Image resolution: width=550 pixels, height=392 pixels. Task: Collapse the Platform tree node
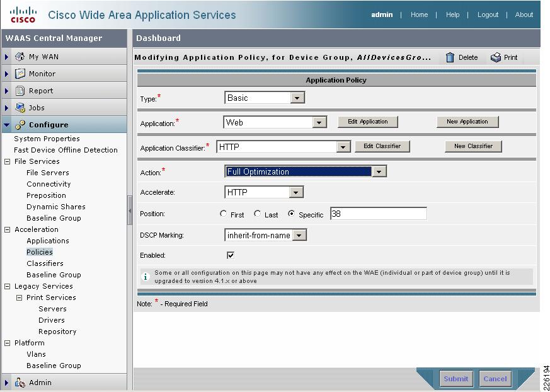click(8, 343)
